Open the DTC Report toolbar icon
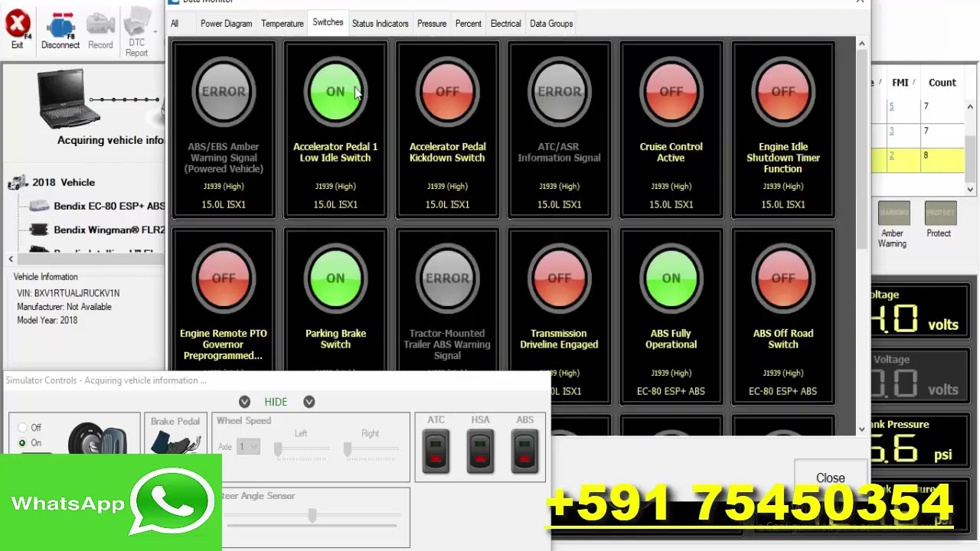Image resolution: width=980 pixels, height=551 pixels. (x=136, y=32)
